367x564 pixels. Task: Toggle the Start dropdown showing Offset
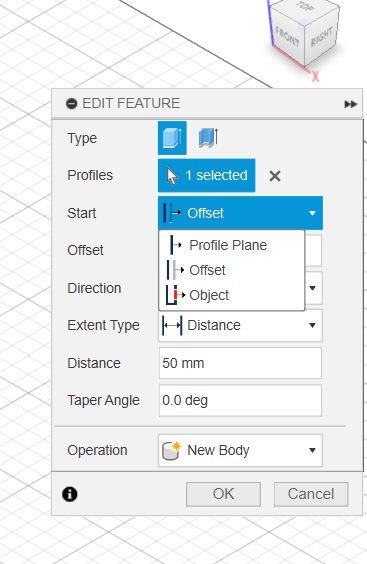pos(240,213)
